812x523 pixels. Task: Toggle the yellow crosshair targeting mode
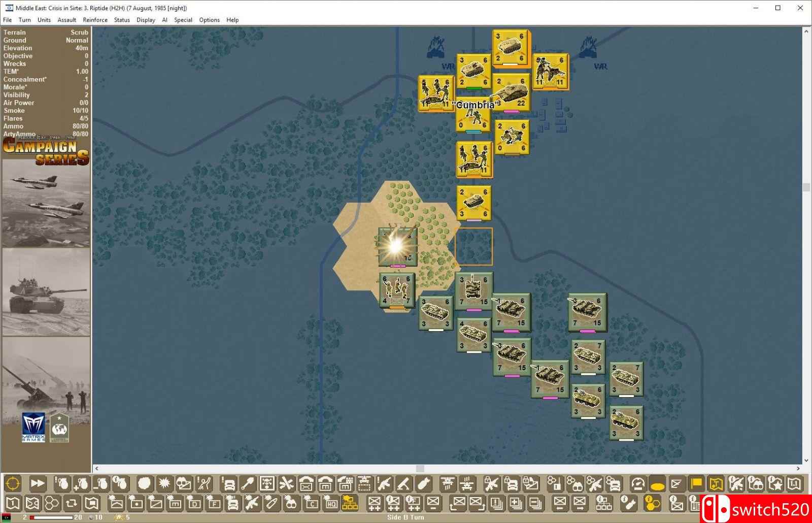coord(13,484)
